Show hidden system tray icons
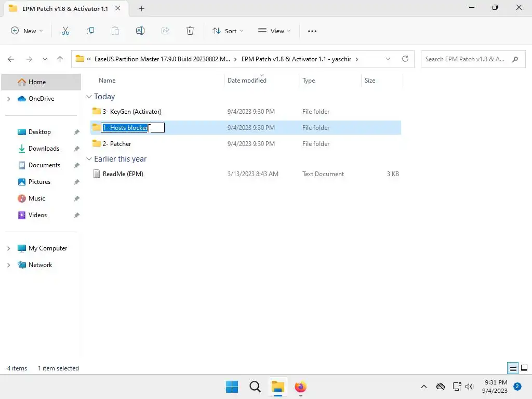Viewport: 532px width, 399px height. (x=424, y=387)
